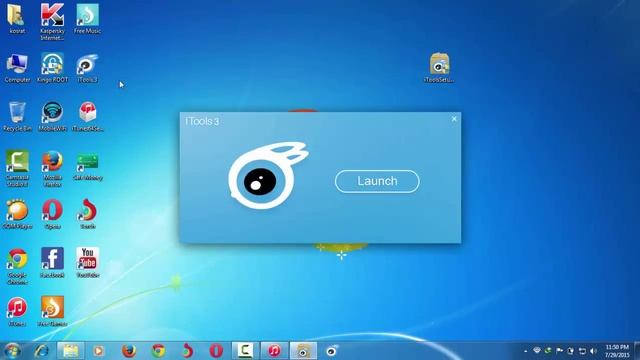Select the iTunes64Setup desktop icon
640x360 pixels.
87,117
